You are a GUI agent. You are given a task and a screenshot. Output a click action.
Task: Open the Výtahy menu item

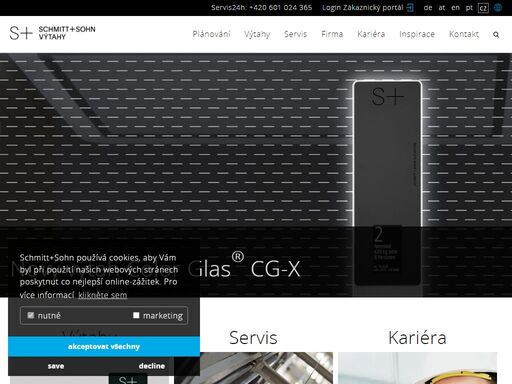coord(257,34)
